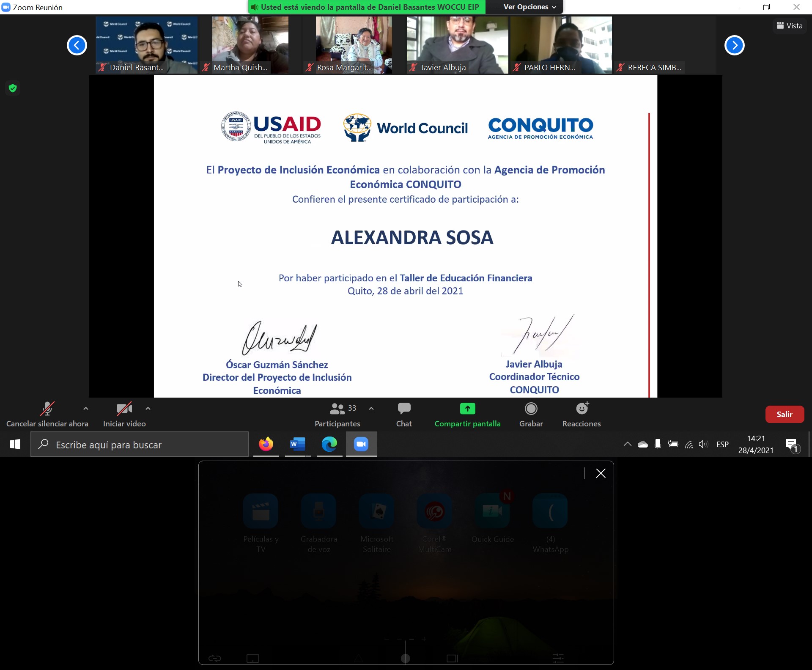The height and width of the screenshot is (670, 812).
Task: Select Daniel Basantes video thumbnail
Action: (147, 45)
